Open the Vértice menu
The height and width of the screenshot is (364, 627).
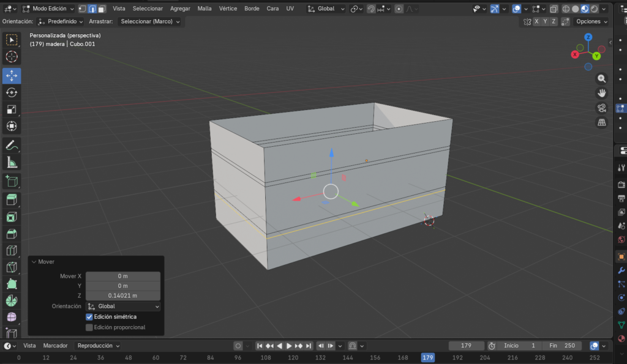pyautogui.click(x=228, y=9)
